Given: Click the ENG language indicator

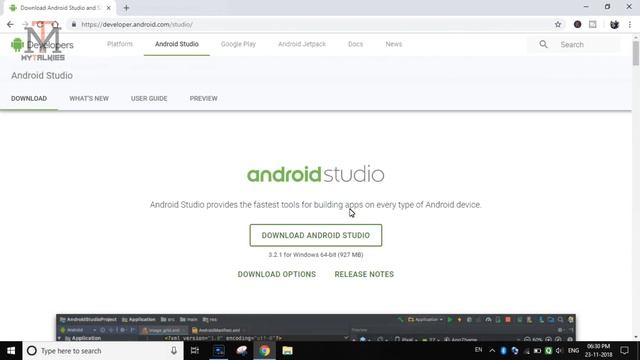Looking at the screenshot, I should point(573,351).
